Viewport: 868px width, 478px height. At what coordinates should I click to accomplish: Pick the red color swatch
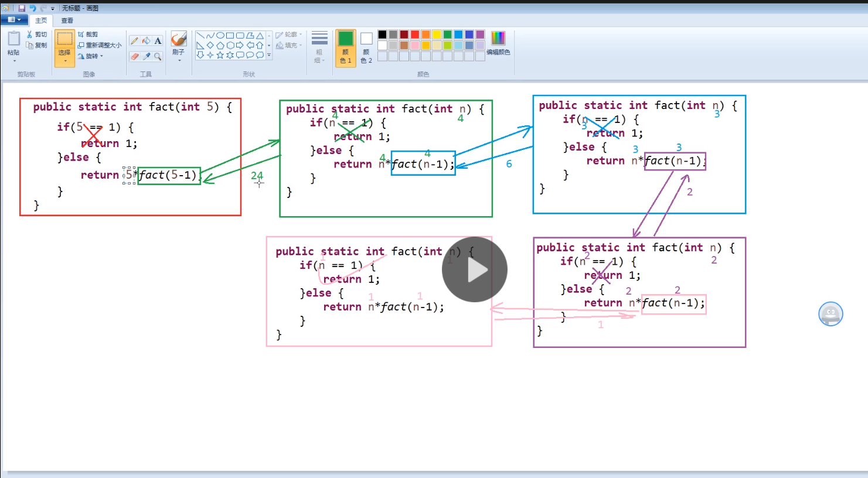click(415, 35)
